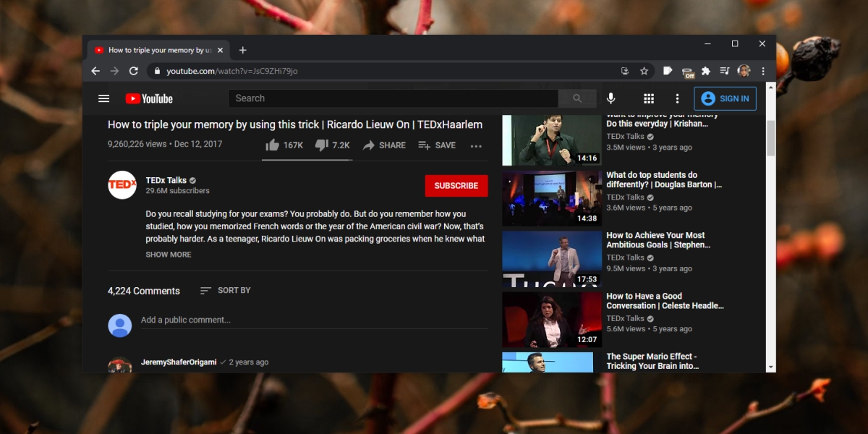This screenshot has width=868, height=434.
Task: Open the SORT BY comments dropdown
Action: point(225,290)
